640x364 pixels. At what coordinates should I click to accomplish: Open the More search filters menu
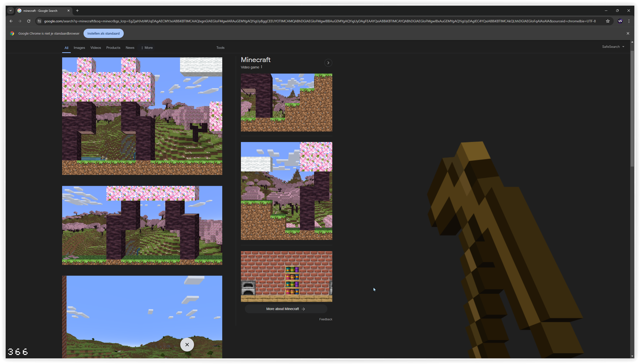point(147,48)
